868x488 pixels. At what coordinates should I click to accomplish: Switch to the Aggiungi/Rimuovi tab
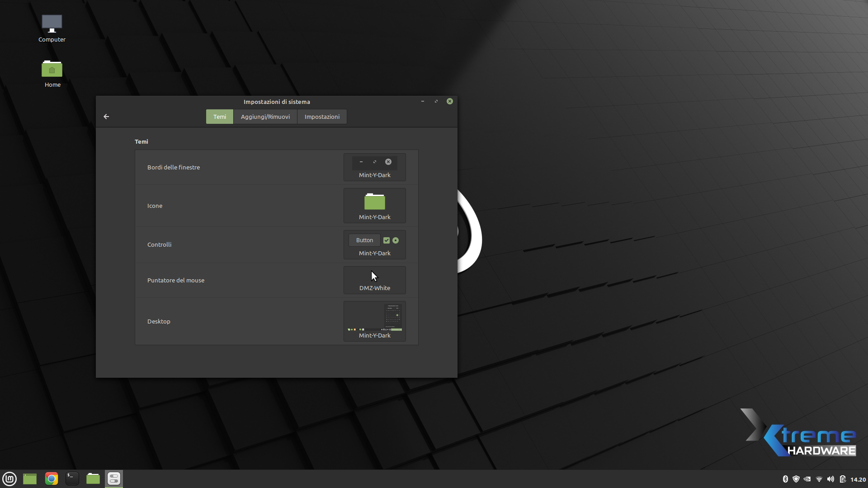tap(265, 117)
